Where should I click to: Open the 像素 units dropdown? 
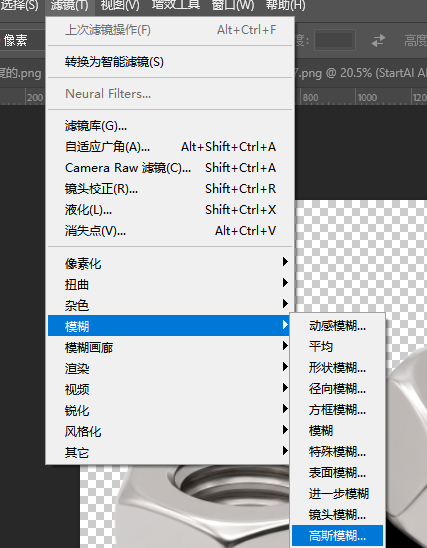22,40
